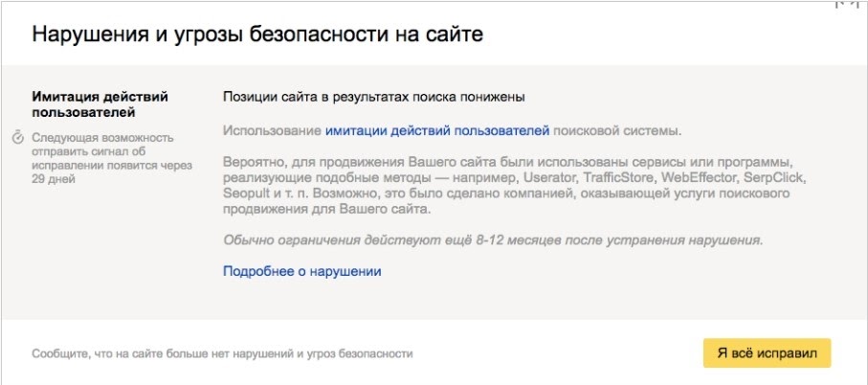Click the stopwatch icon beside the waiting notice
This screenshot has width=868, height=385.
click(17, 138)
